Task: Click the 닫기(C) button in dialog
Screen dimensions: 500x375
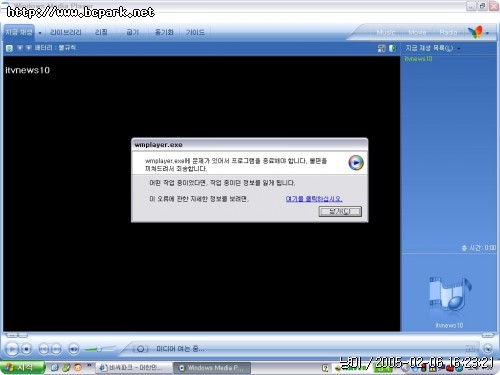Action: click(340, 211)
